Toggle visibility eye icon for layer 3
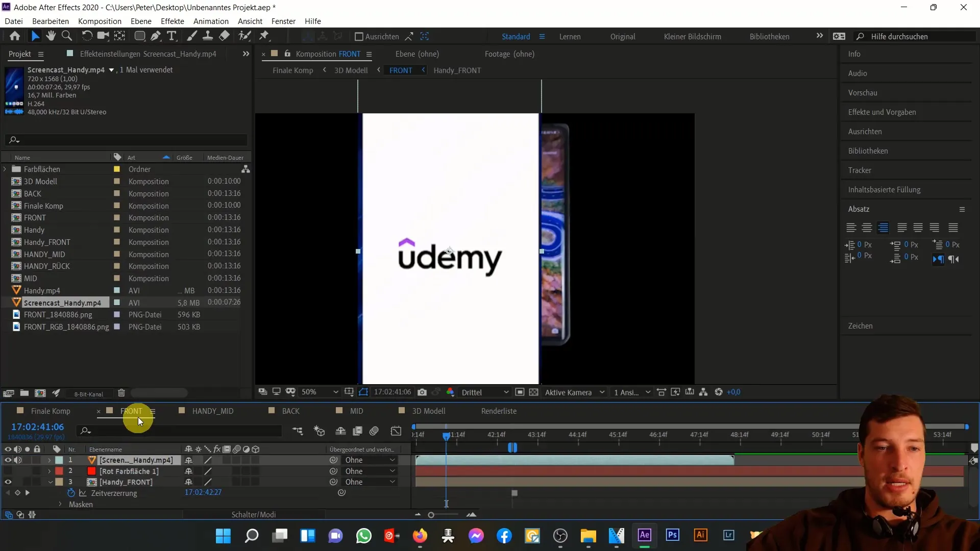The width and height of the screenshot is (980, 551). coord(8,482)
